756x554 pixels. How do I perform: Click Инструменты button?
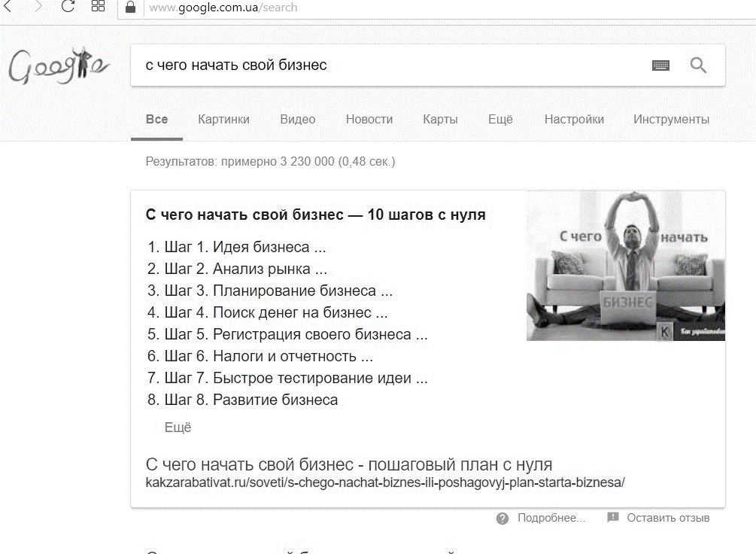tap(671, 119)
